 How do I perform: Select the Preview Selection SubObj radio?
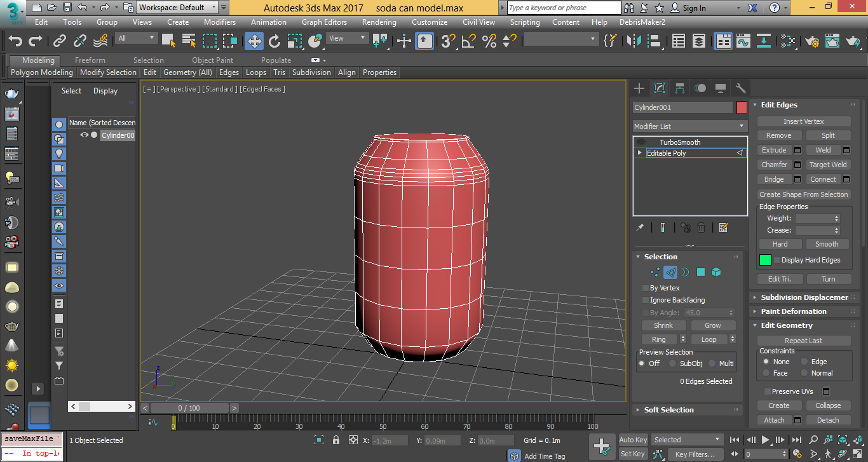673,363
